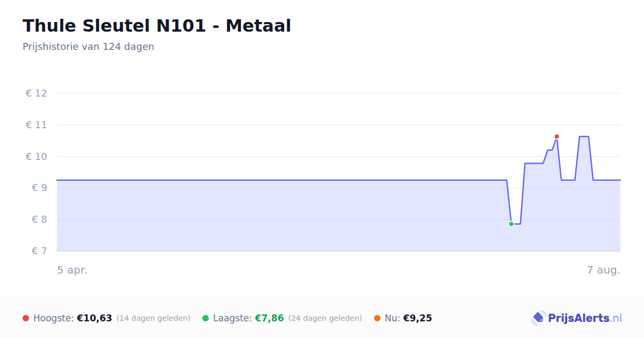Click the 5 apr. start date label
Image resolution: width=644 pixels, height=338 pixels.
tap(72, 270)
